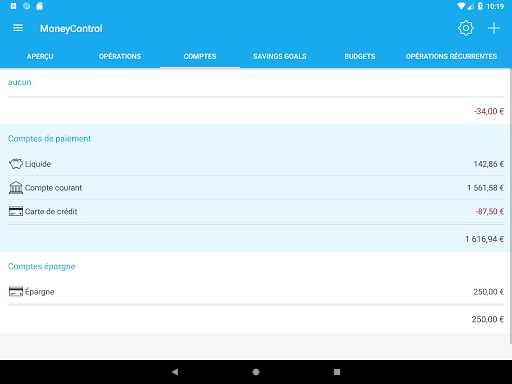Click the aucun group header
The image size is (512, 384).
tap(20, 82)
